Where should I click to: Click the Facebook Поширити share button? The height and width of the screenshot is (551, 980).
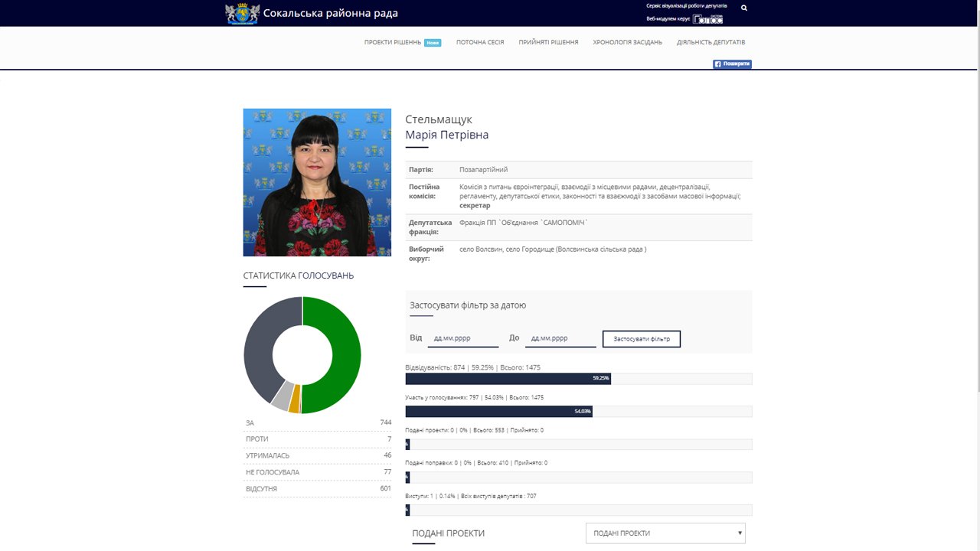(x=732, y=64)
